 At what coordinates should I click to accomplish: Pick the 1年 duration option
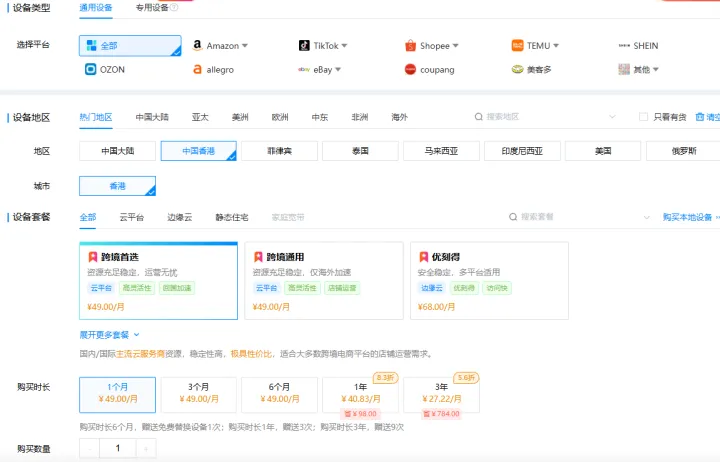tap(360, 395)
